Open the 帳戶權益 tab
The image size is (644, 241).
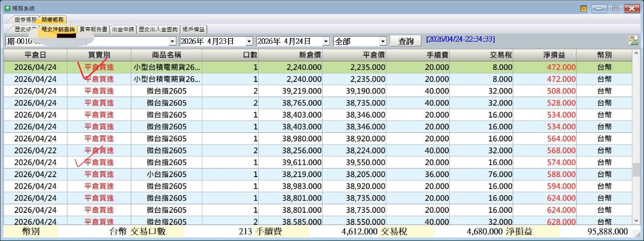click(193, 30)
